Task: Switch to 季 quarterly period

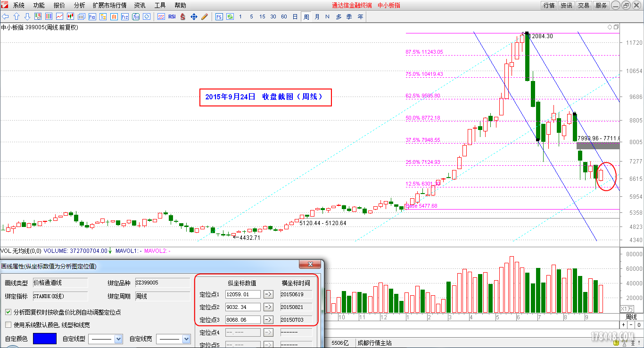Action: pyautogui.click(x=349, y=16)
